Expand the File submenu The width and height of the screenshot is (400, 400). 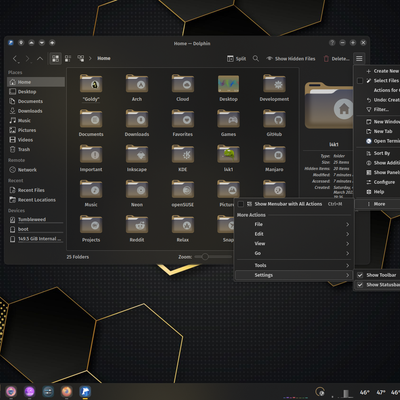click(294, 225)
